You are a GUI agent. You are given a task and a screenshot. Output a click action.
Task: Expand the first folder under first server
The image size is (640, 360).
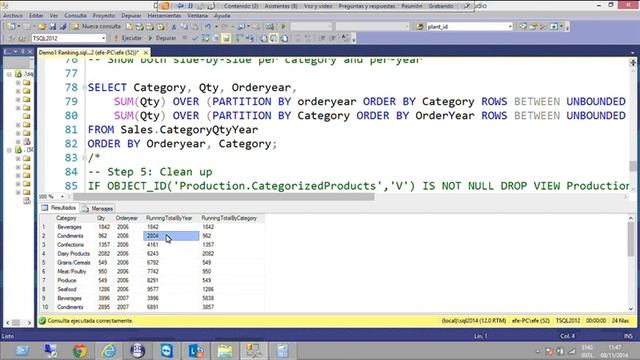[18, 82]
